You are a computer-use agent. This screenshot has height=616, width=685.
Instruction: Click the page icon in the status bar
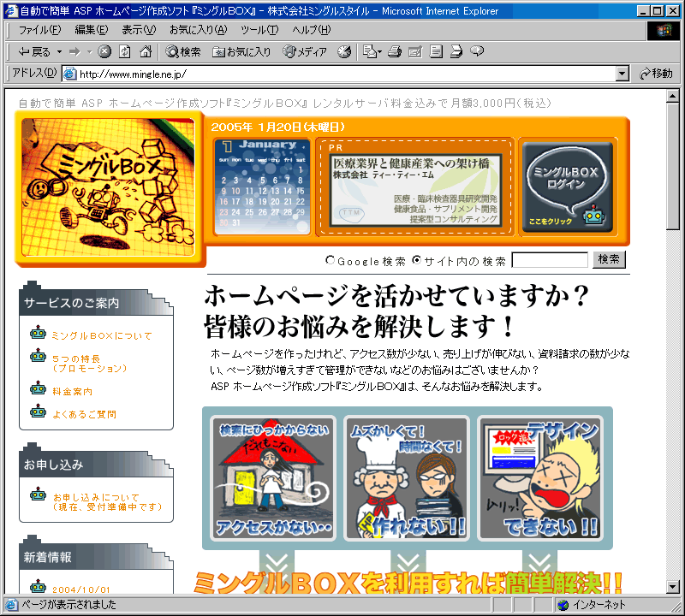tap(11, 605)
